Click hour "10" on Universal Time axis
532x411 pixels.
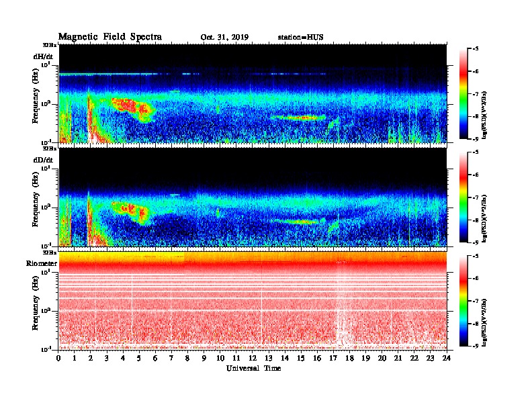tap(220, 358)
